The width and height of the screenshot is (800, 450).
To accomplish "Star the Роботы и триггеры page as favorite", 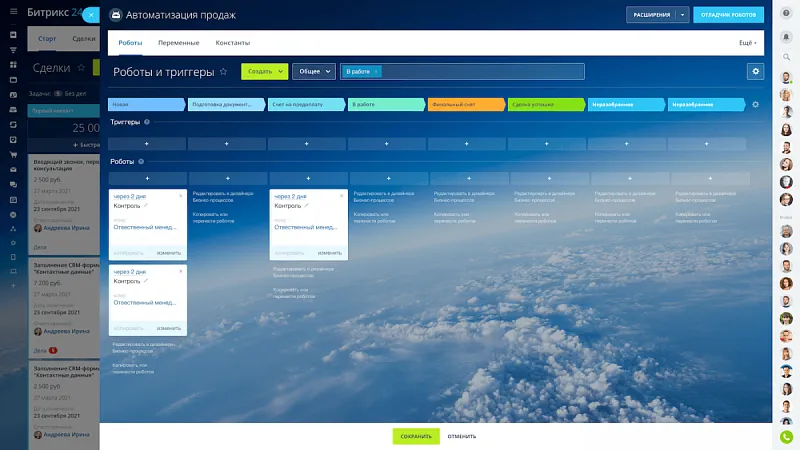I will (223, 72).
